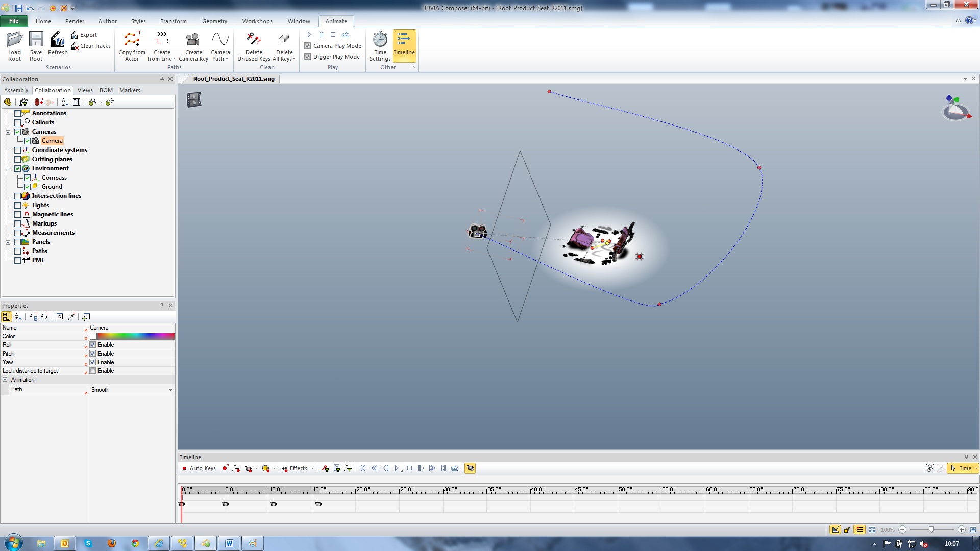Open Word from Windows taskbar
This screenshot has height=551, width=980.
tap(229, 543)
